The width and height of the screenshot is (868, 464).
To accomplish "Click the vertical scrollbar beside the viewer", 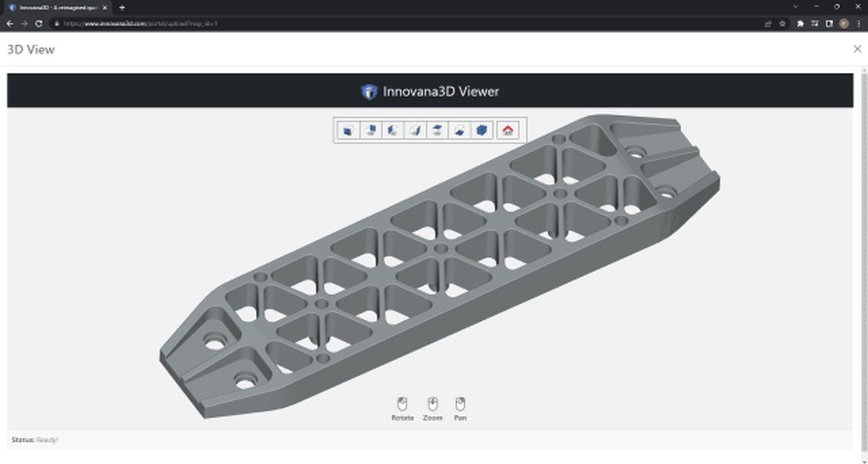I will [x=863, y=258].
